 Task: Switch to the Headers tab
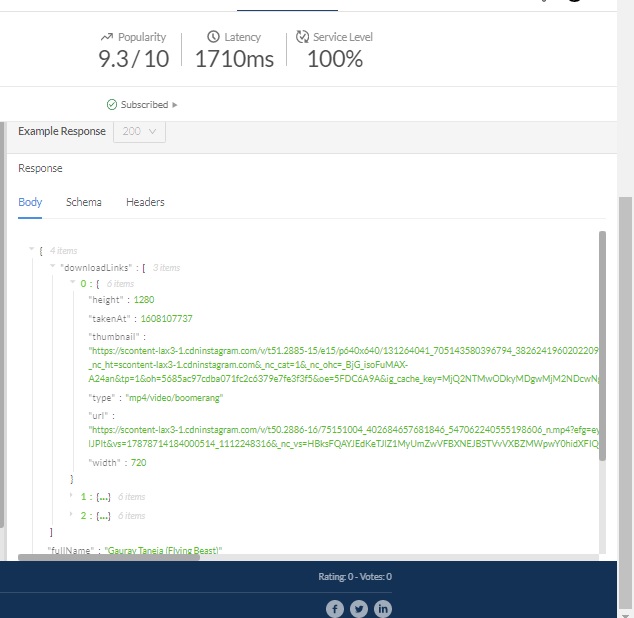tap(145, 202)
